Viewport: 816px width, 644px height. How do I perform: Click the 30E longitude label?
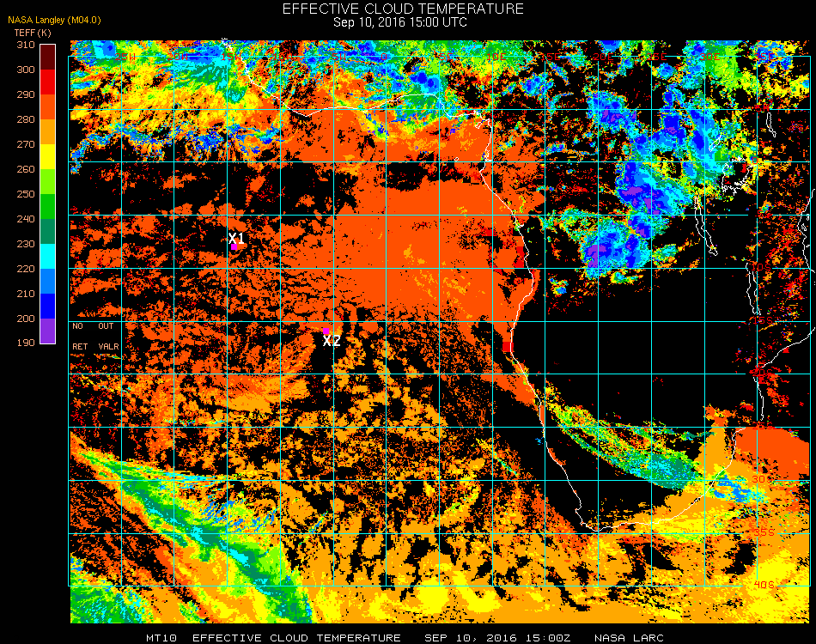point(709,57)
